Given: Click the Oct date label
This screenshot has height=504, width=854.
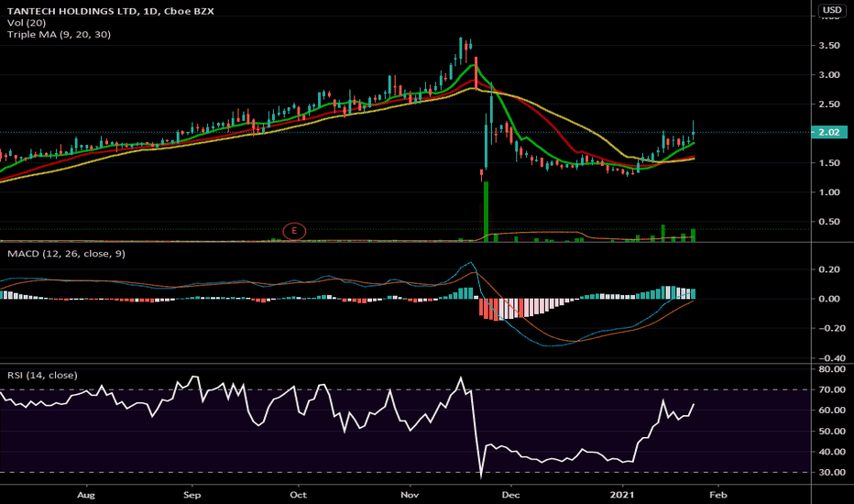Looking at the screenshot, I should [298, 495].
